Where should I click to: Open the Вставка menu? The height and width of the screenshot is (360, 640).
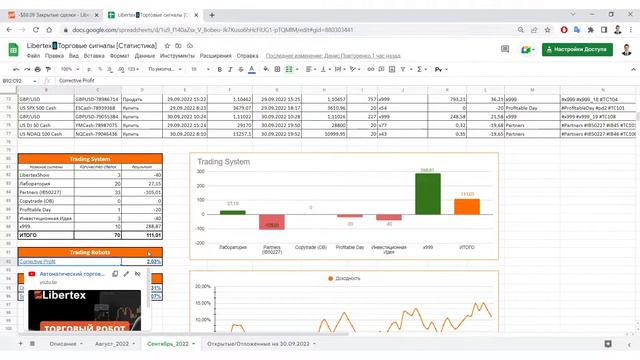[x=94, y=56]
